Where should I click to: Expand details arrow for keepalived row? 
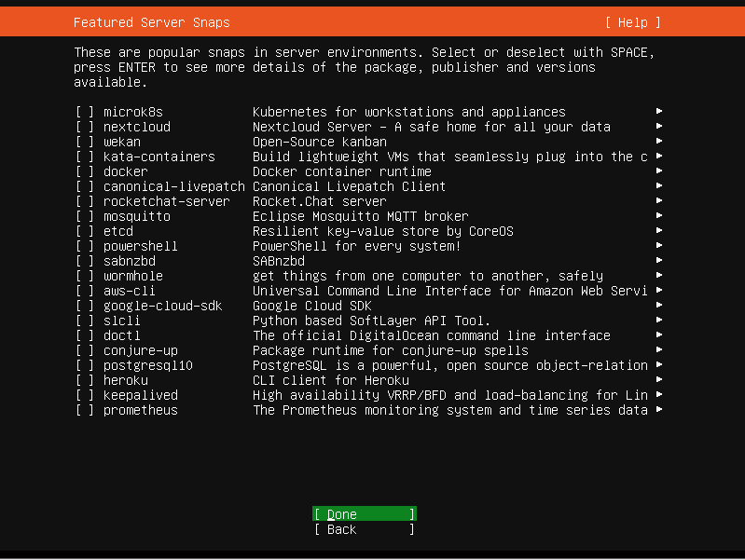pyautogui.click(x=659, y=394)
